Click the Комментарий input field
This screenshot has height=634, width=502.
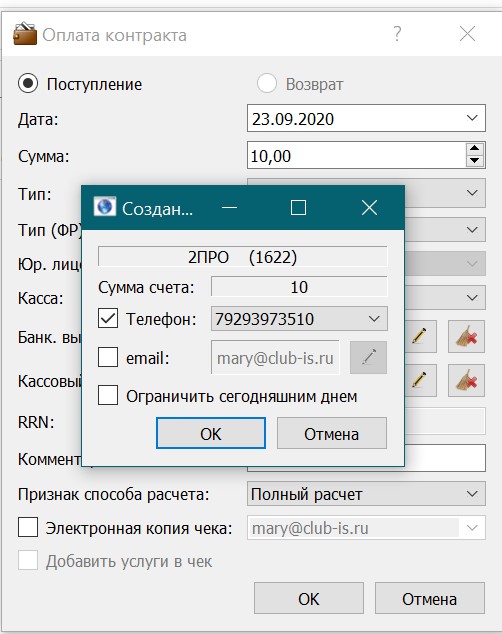(445, 457)
